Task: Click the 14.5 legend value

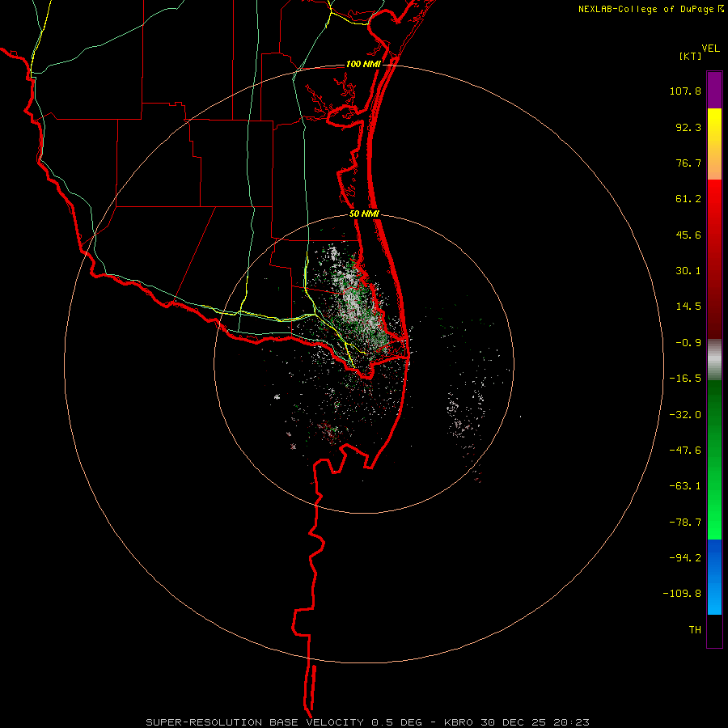Action: coord(688,307)
